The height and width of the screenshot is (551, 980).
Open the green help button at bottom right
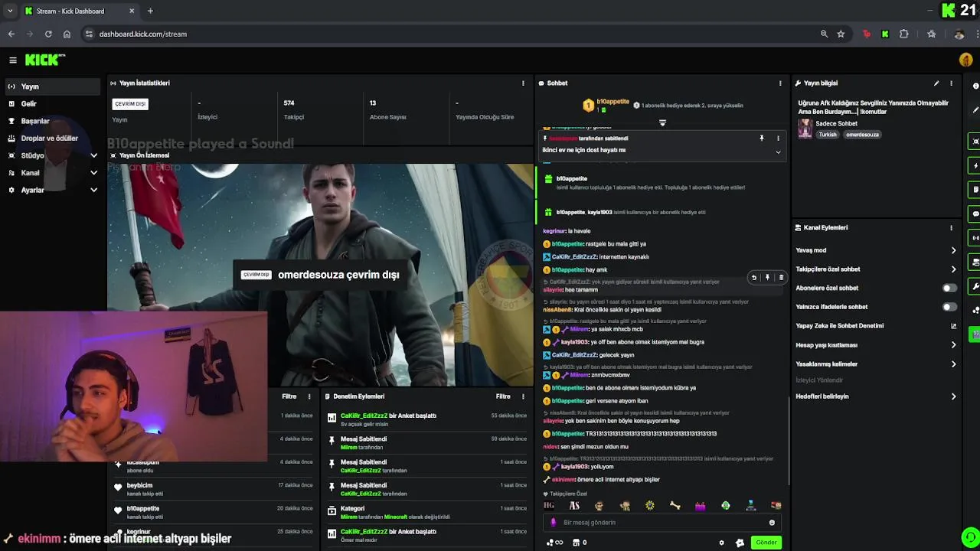(x=970, y=537)
